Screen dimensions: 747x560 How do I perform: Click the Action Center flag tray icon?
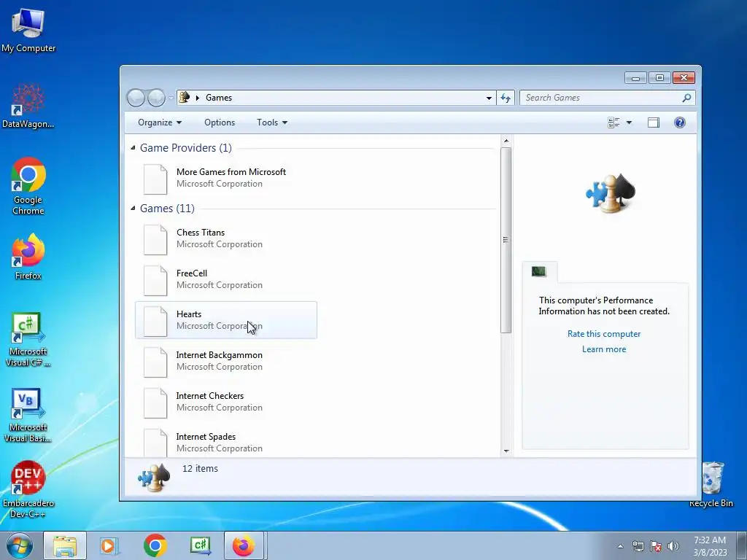tap(656, 546)
